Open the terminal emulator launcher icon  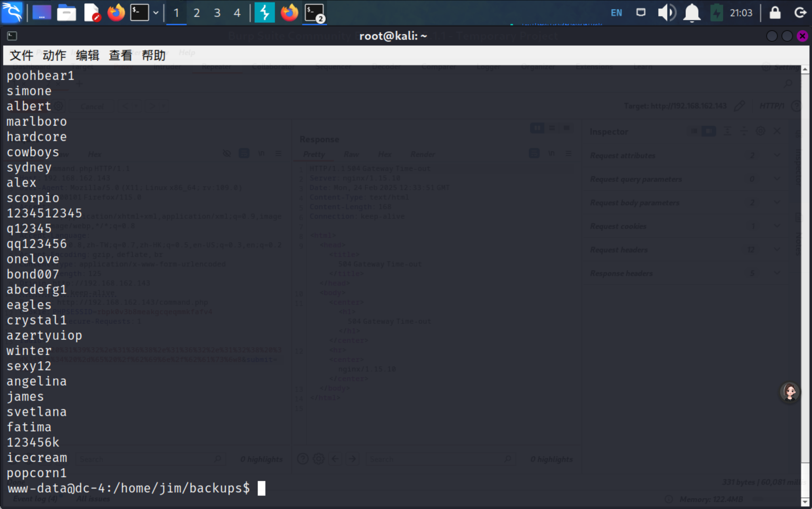[139, 13]
